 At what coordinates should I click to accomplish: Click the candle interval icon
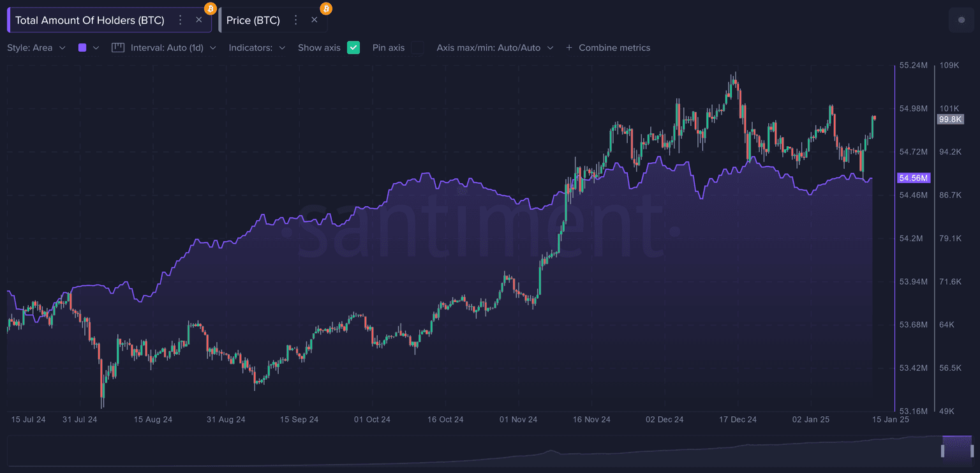(x=117, y=48)
